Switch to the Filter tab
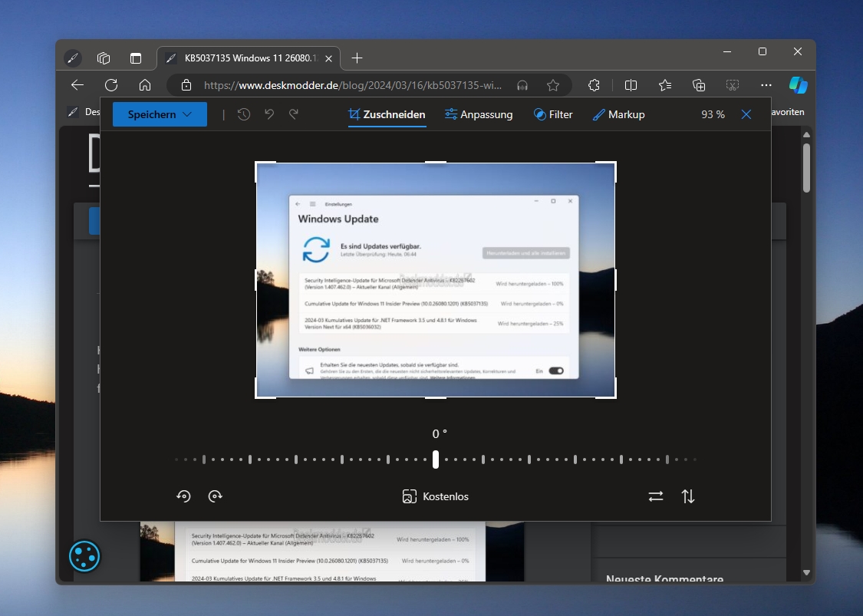This screenshot has height=616, width=863. tap(553, 114)
